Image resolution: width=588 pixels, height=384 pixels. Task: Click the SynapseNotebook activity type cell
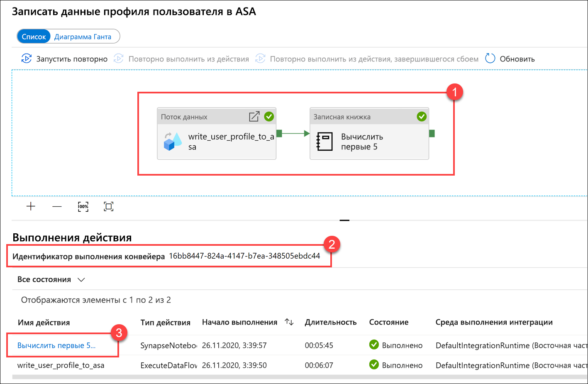point(168,345)
